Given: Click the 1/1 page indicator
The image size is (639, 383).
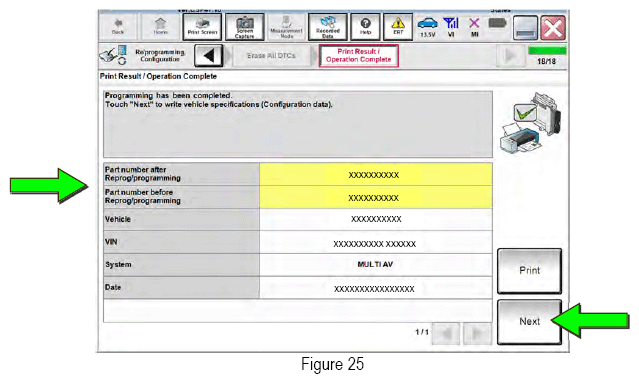Looking at the screenshot, I should tap(422, 332).
